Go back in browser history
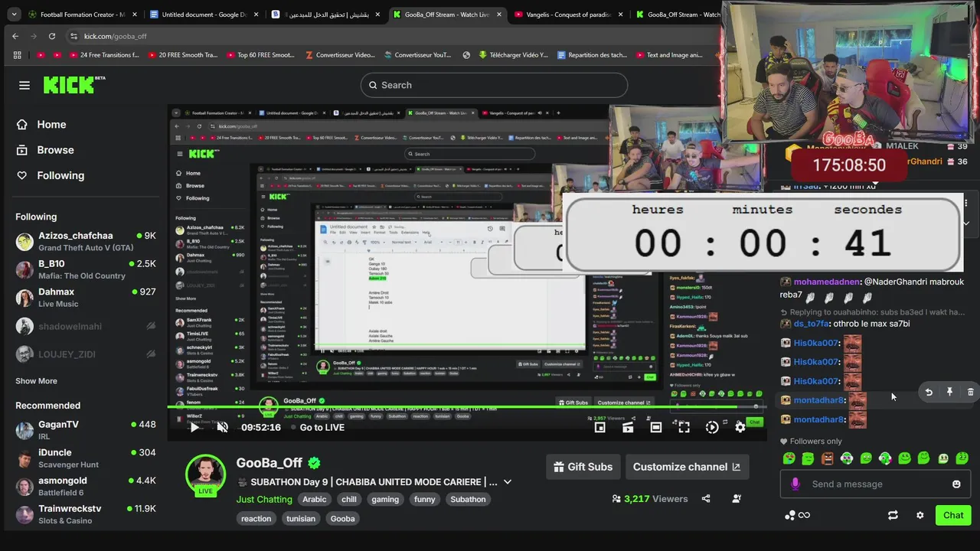The width and height of the screenshot is (980, 551). pyautogui.click(x=15, y=36)
